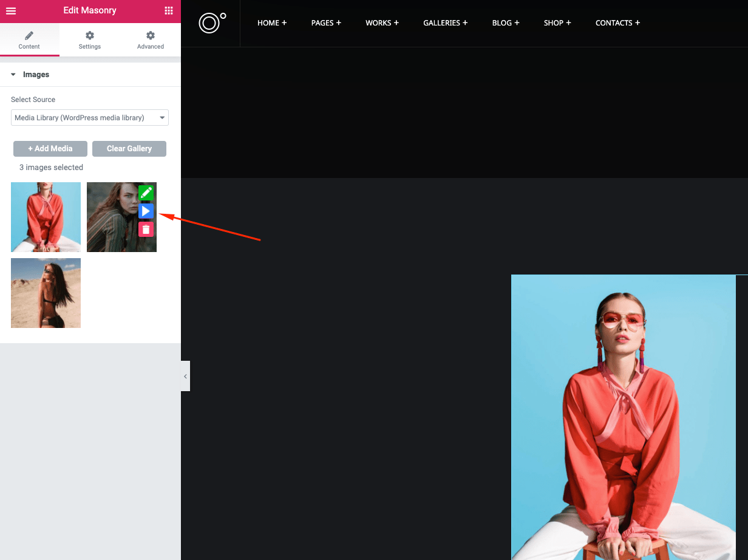The image size is (748, 560).
Task: Open the HOME menu
Action: pyautogui.click(x=272, y=23)
